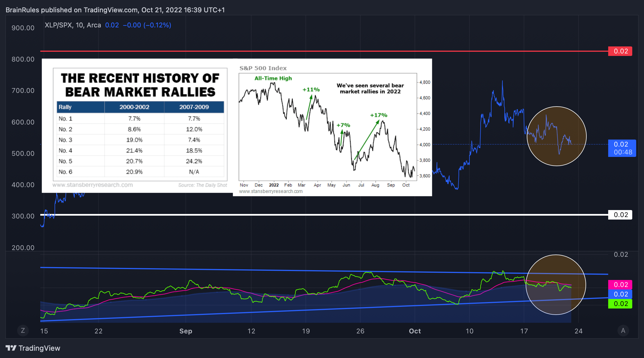Click the published header text

(x=115, y=10)
